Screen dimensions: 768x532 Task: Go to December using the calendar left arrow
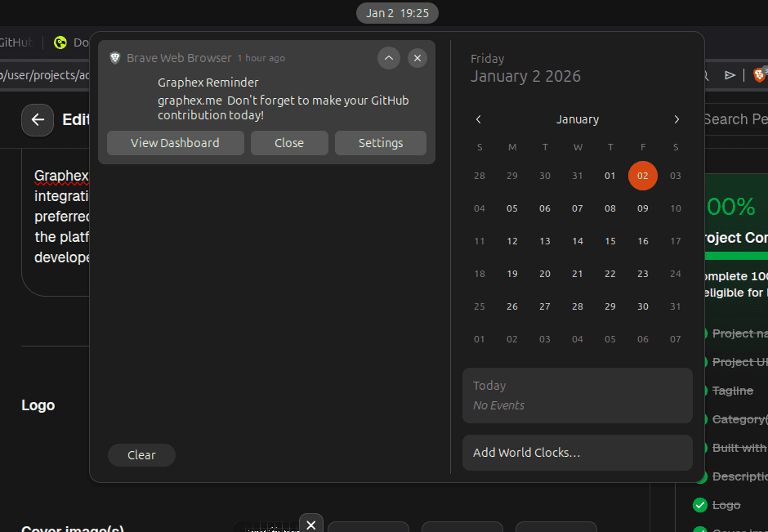pyautogui.click(x=479, y=119)
